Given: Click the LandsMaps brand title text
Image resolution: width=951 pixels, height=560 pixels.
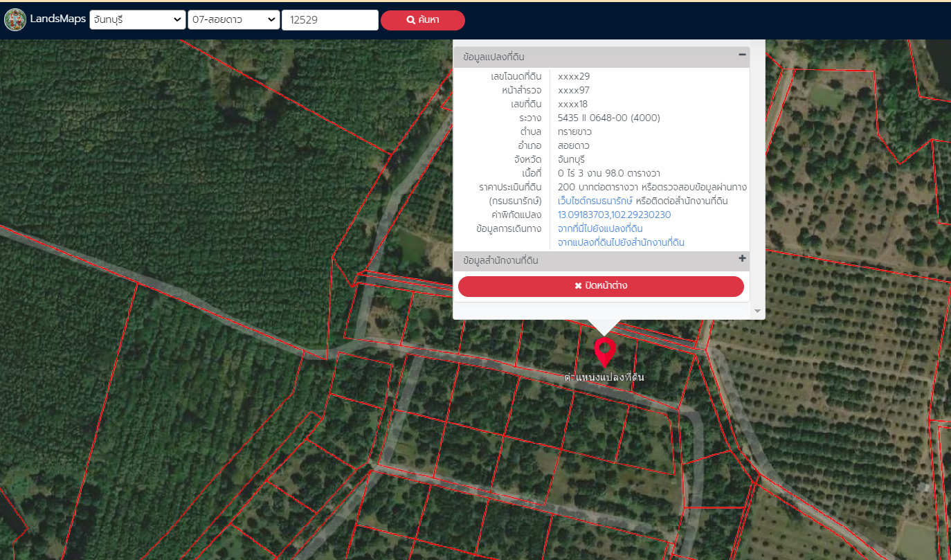Looking at the screenshot, I should click(x=58, y=19).
